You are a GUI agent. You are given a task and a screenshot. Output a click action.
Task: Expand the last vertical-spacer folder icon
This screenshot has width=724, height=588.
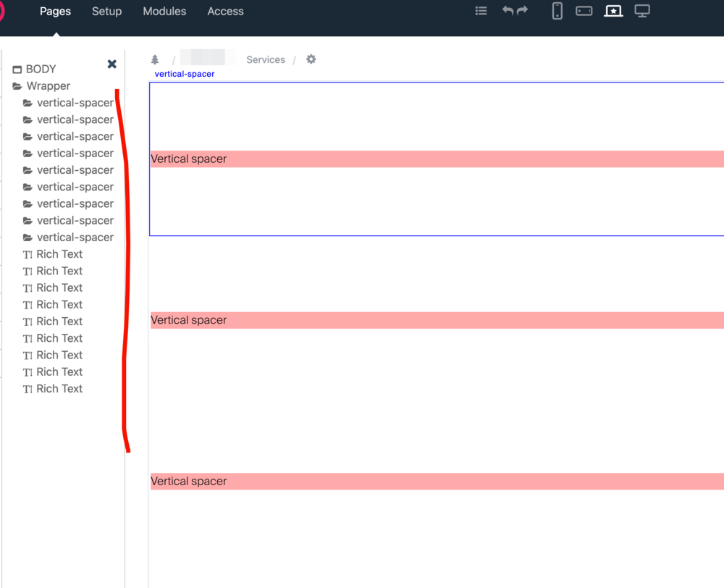coord(28,238)
